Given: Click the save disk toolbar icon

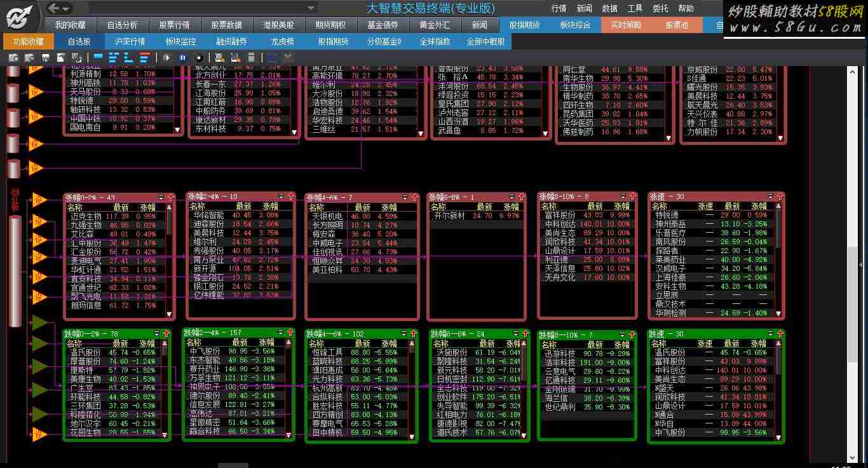Looking at the screenshot, I should pos(46,57).
